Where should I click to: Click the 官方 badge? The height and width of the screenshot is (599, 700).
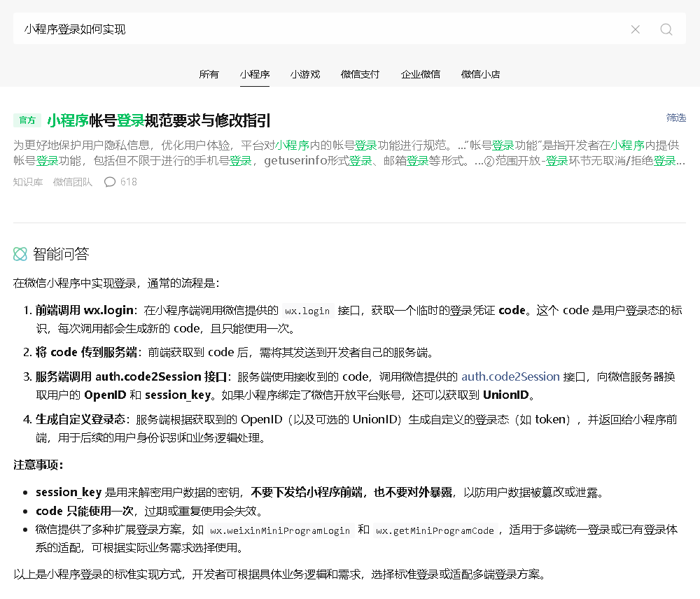coord(27,120)
